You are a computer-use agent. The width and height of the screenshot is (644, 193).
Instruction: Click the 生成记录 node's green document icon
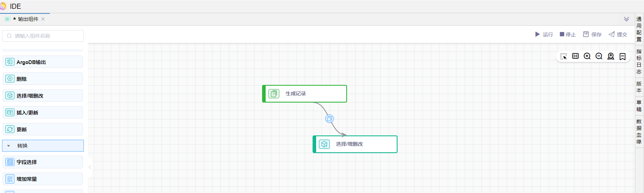[x=274, y=94]
